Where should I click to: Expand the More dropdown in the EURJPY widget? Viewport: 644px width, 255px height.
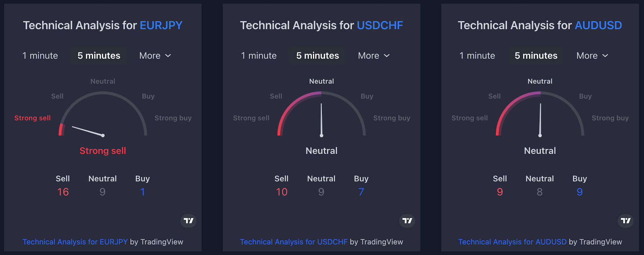click(x=155, y=56)
